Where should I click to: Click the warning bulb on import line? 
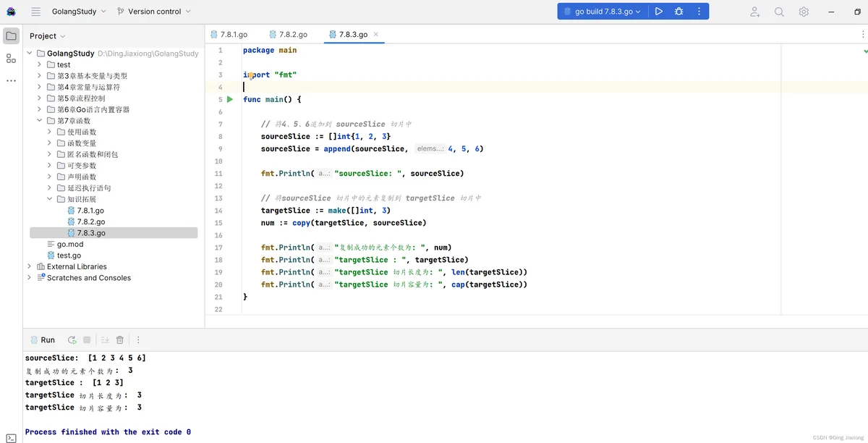point(250,75)
